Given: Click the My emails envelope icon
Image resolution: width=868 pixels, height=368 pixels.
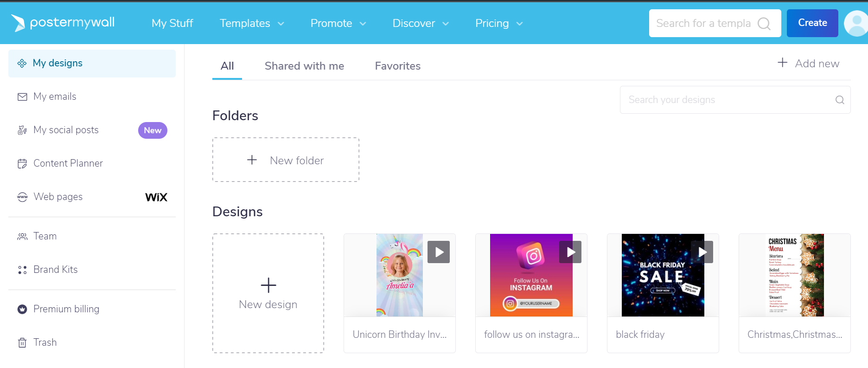Looking at the screenshot, I should [22, 97].
